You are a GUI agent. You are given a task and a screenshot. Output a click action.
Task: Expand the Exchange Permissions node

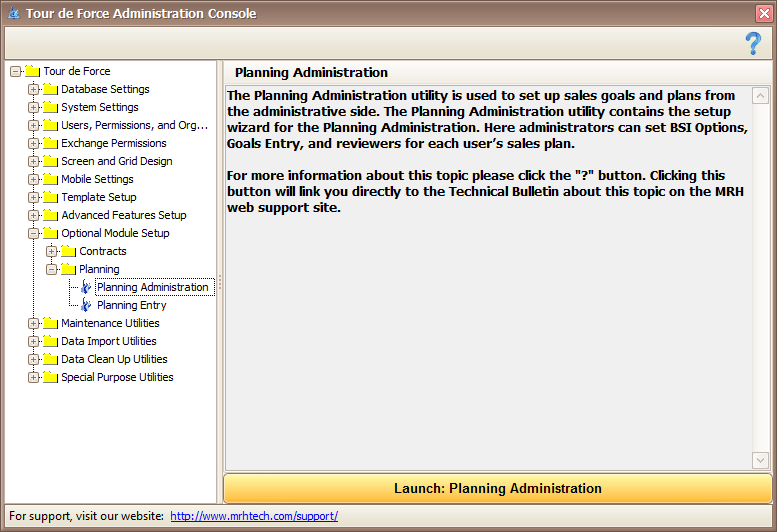(33, 144)
